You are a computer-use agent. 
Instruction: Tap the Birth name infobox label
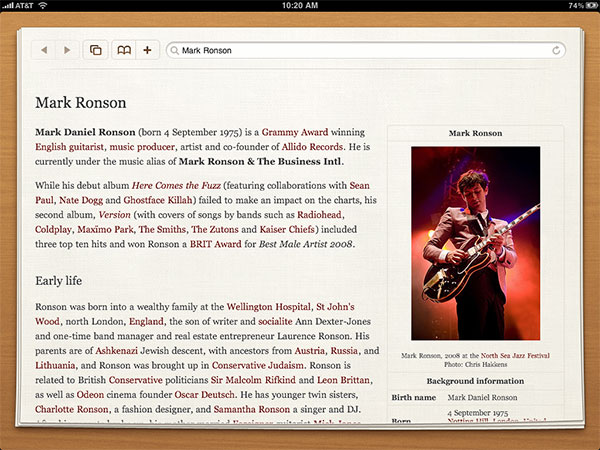point(414,398)
